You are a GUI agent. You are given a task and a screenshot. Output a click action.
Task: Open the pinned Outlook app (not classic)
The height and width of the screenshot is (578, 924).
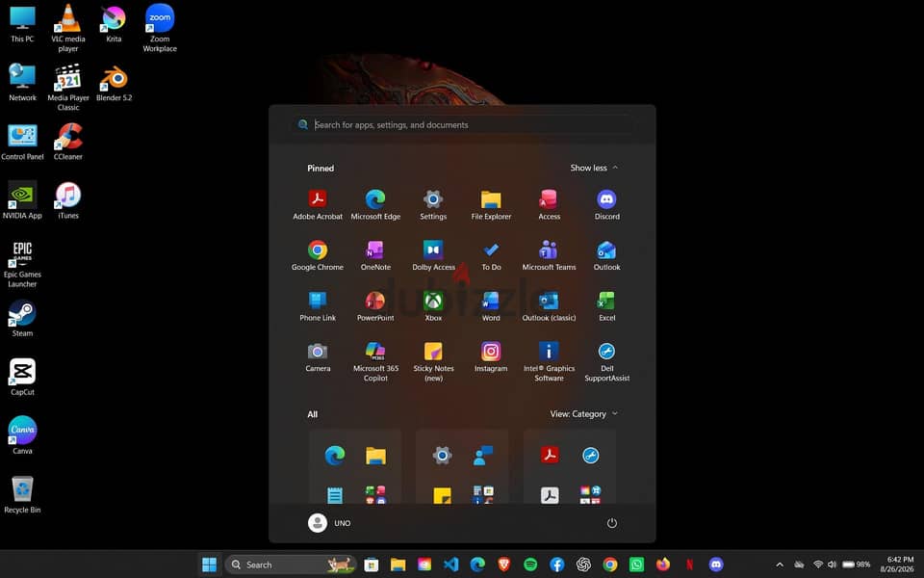click(606, 255)
